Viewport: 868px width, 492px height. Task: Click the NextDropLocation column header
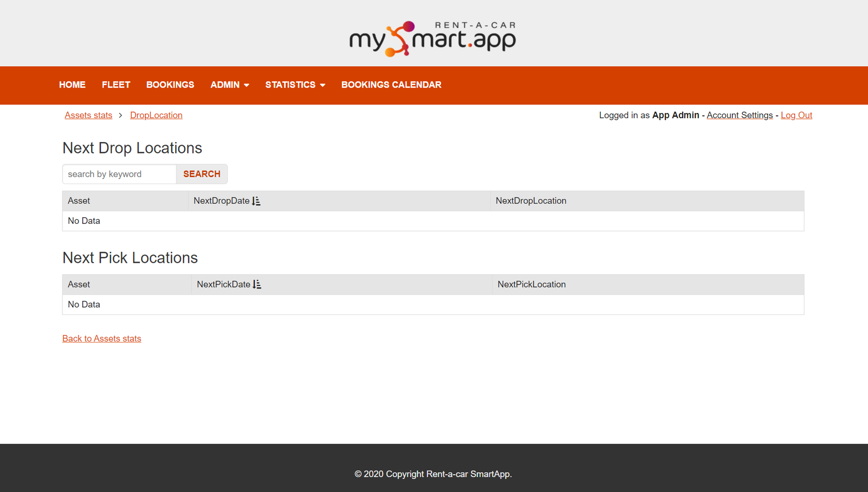tap(531, 201)
